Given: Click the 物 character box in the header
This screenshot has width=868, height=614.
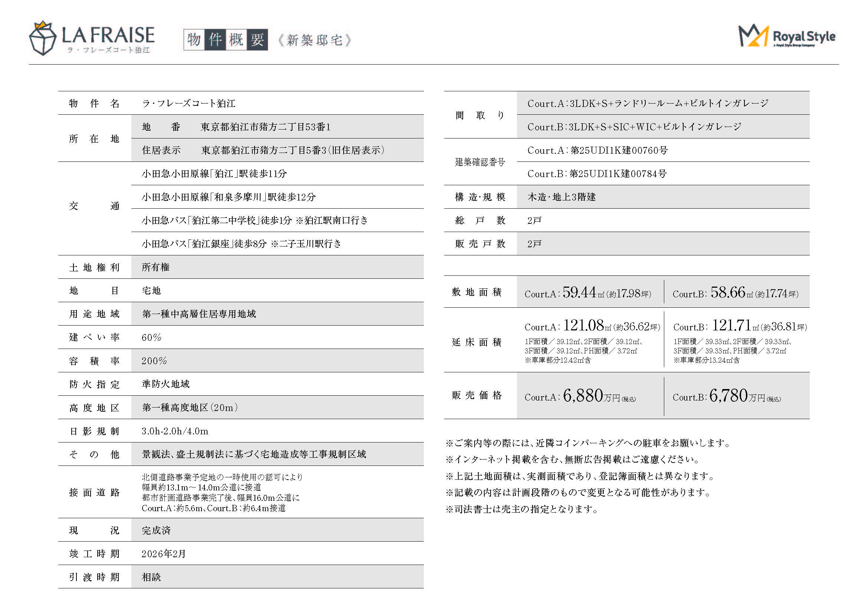Looking at the screenshot, I should point(194,40).
